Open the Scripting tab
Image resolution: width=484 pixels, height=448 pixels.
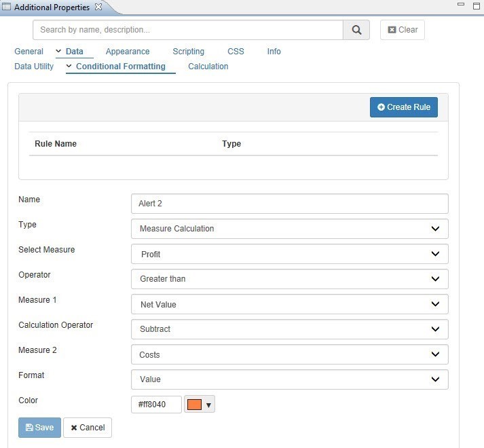[x=188, y=52]
